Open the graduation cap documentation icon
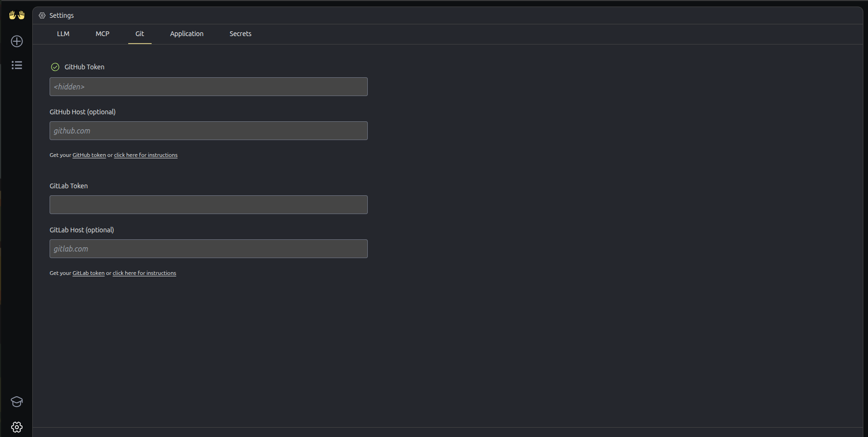Viewport: 868px width, 437px height. (16, 402)
